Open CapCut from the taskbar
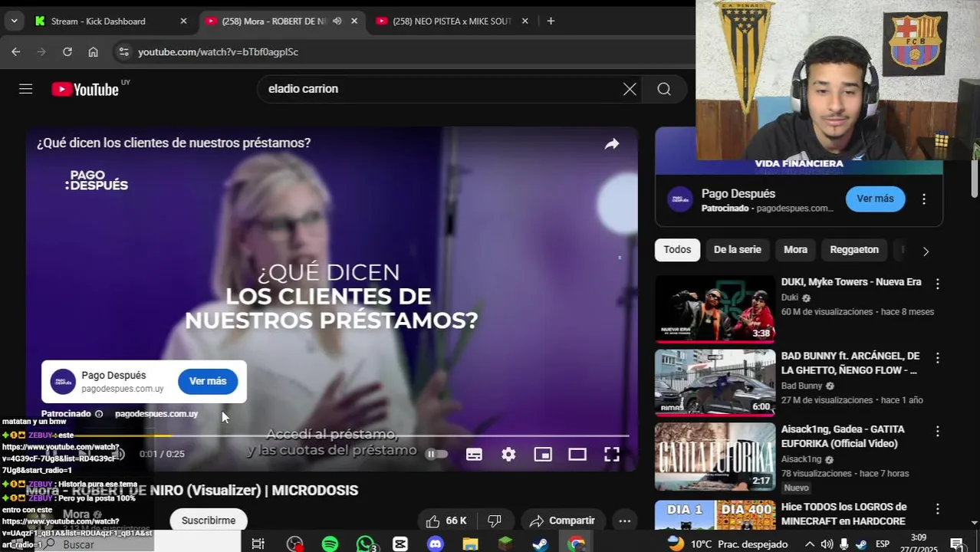The image size is (980, 552). (x=400, y=544)
